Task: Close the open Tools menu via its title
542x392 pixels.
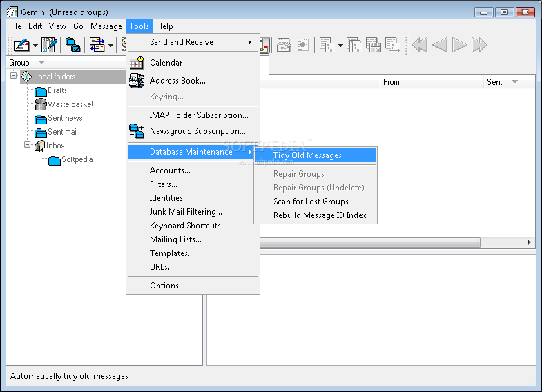Action: 139,26
